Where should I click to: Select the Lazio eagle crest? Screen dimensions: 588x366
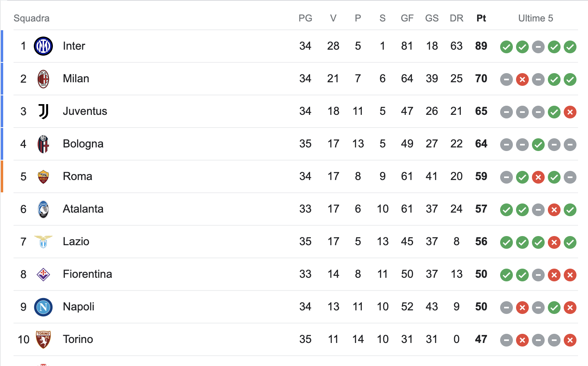click(43, 242)
